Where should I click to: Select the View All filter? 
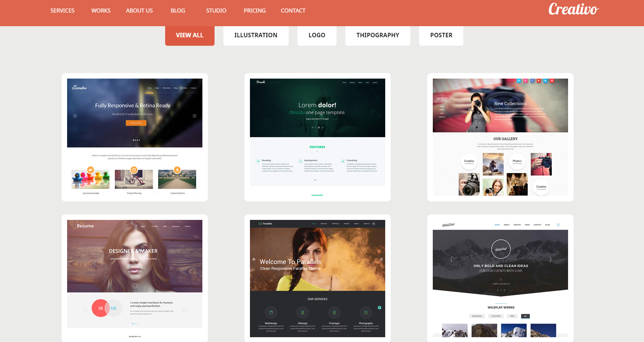[x=189, y=35]
